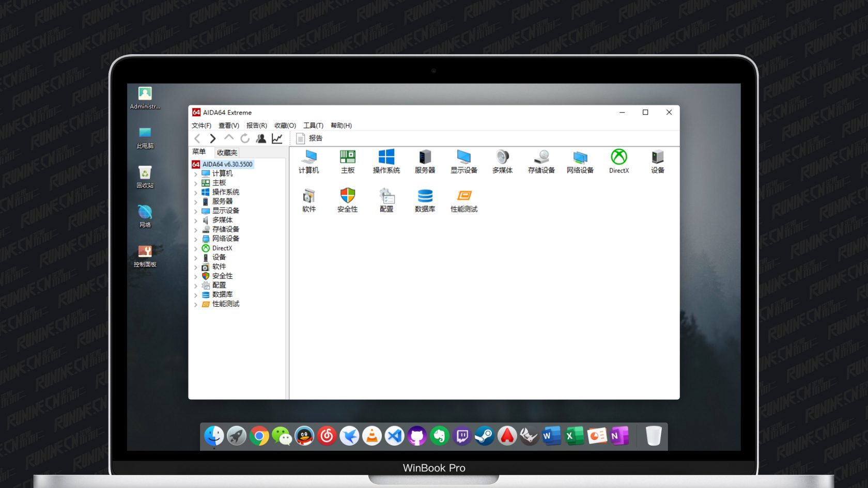Open the 报告(R) menu

click(257, 125)
